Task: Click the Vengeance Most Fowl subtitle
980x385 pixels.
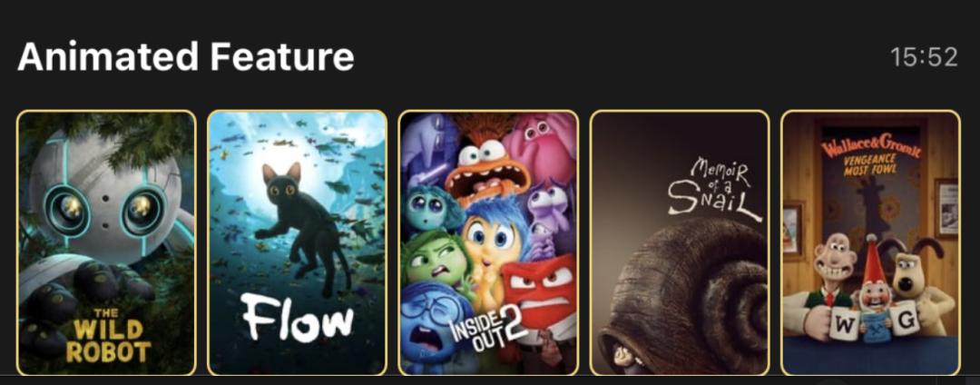Action: pyautogui.click(x=870, y=166)
